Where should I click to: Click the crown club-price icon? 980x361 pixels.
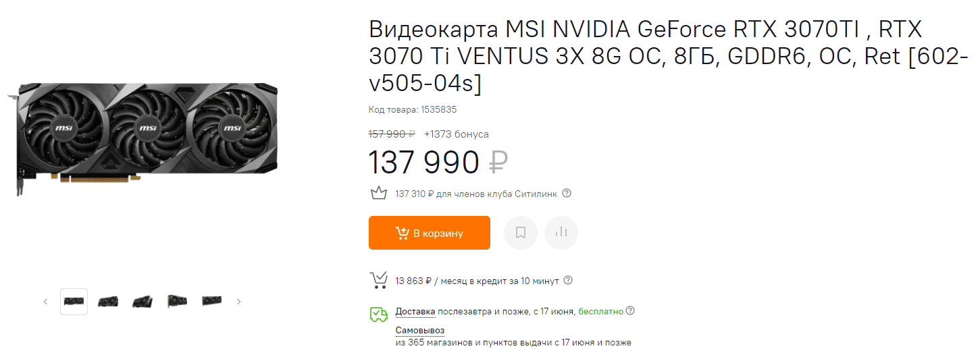coord(378,194)
